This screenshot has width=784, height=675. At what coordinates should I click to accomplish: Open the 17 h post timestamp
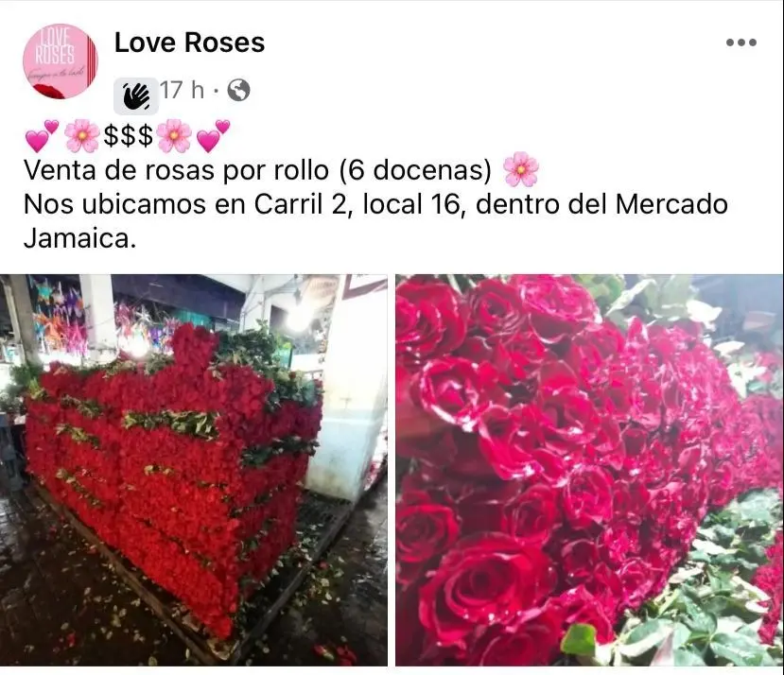[182, 91]
